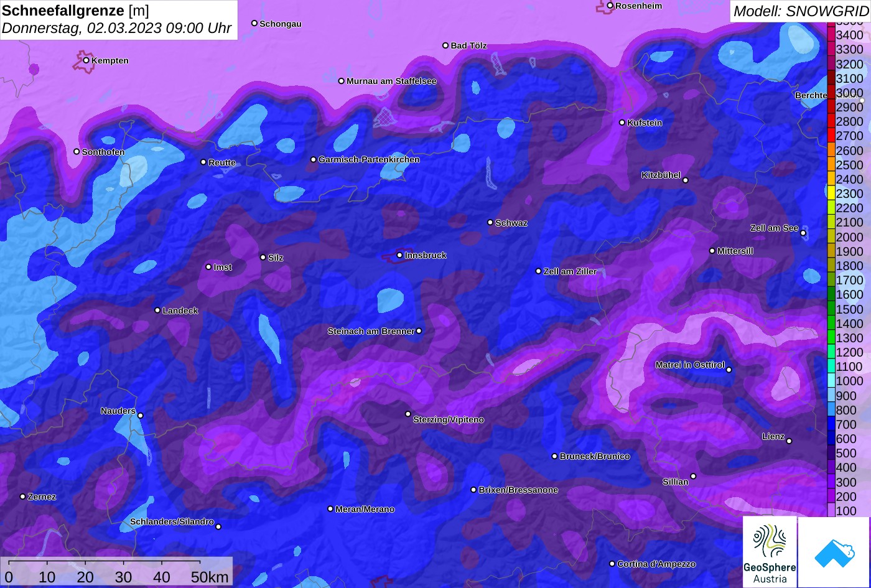Screen dimensions: 871x588
Task: Click the Modell: SNOWGRID label
Action: tap(801, 11)
